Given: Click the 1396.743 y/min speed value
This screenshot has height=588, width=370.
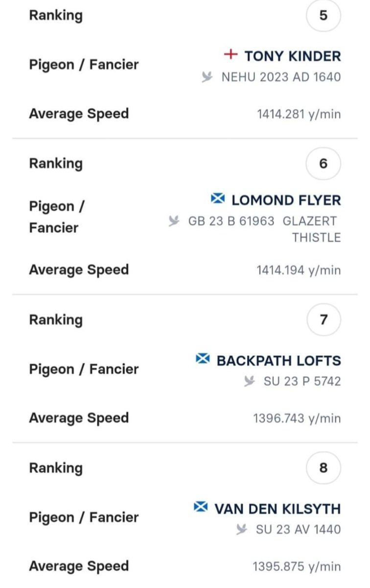Looking at the screenshot, I should coord(297,418).
